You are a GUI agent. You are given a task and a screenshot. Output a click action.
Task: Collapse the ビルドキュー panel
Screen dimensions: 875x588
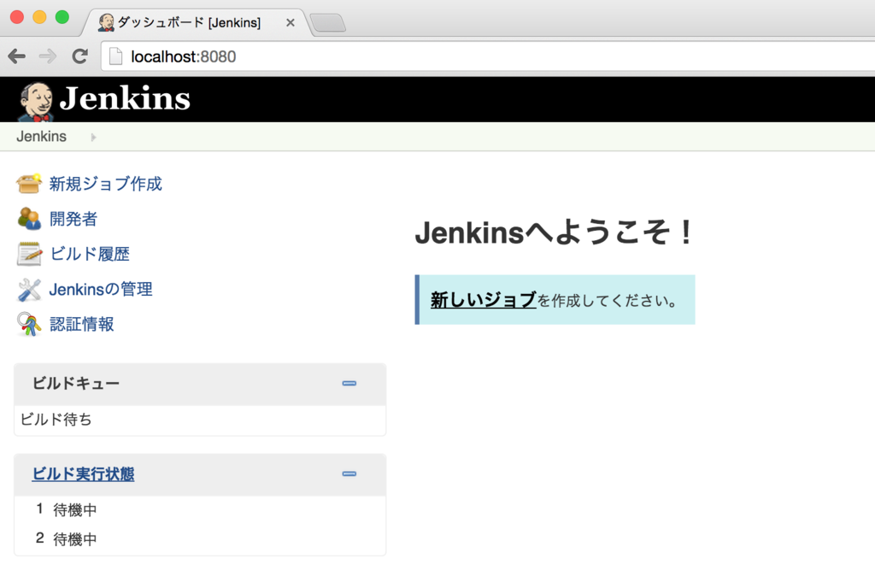tap(349, 383)
